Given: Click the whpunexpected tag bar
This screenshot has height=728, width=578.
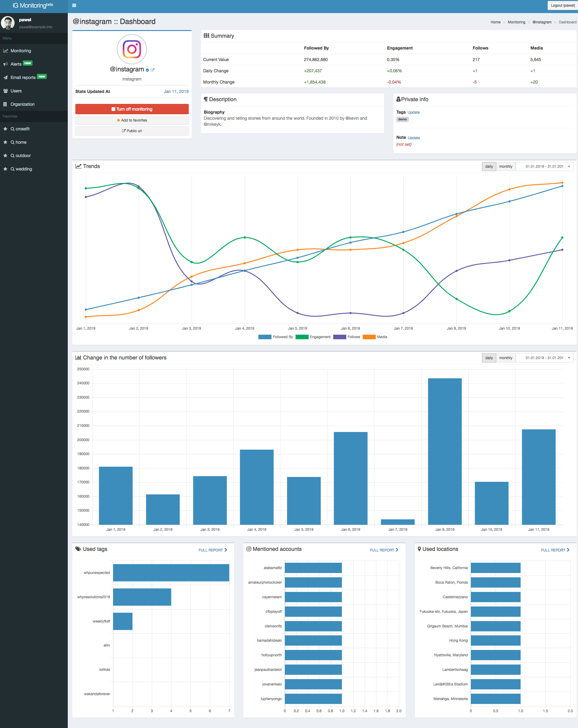Looking at the screenshot, I should 171,573.
